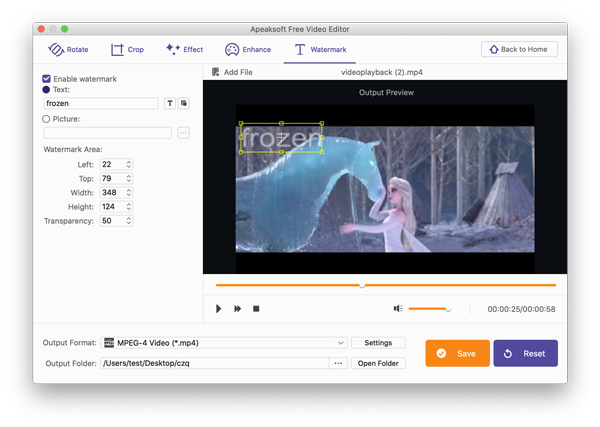Click the watermark text field containing frozen

(x=101, y=103)
